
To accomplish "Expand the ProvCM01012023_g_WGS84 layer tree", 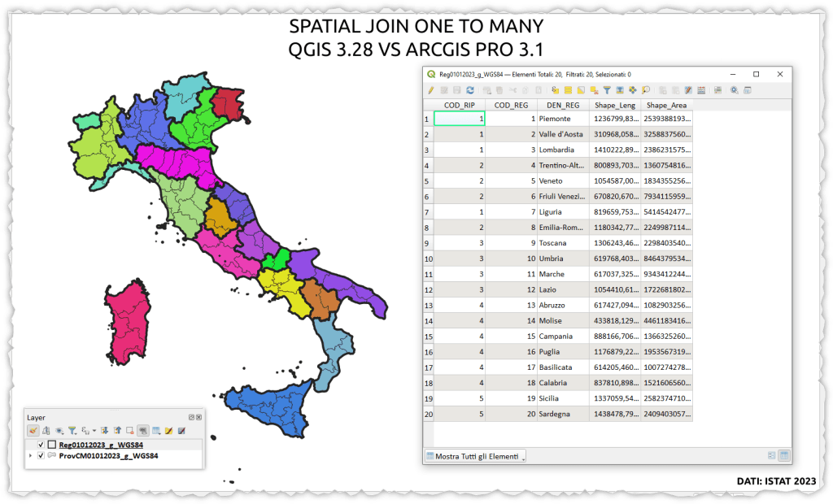I will (x=31, y=456).
